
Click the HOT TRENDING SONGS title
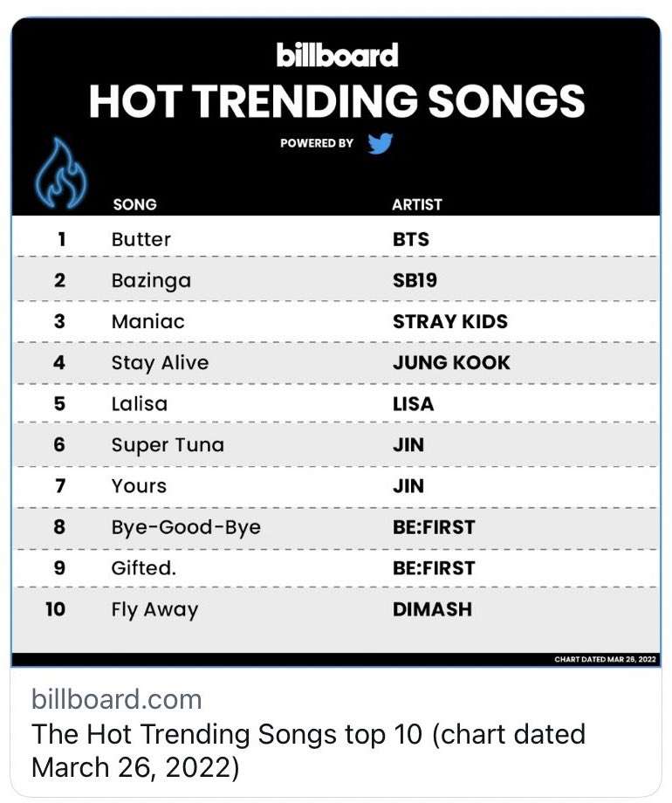tap(337, 101)
